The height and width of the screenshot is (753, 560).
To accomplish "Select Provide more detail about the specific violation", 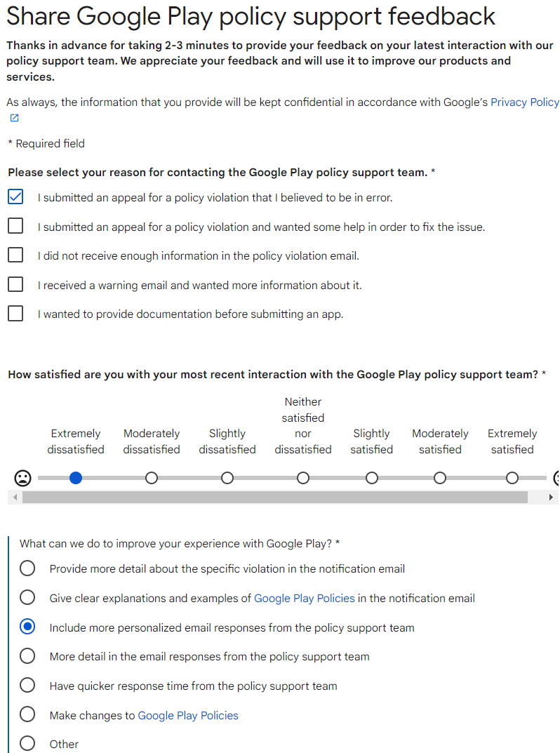I will (27, 568).
